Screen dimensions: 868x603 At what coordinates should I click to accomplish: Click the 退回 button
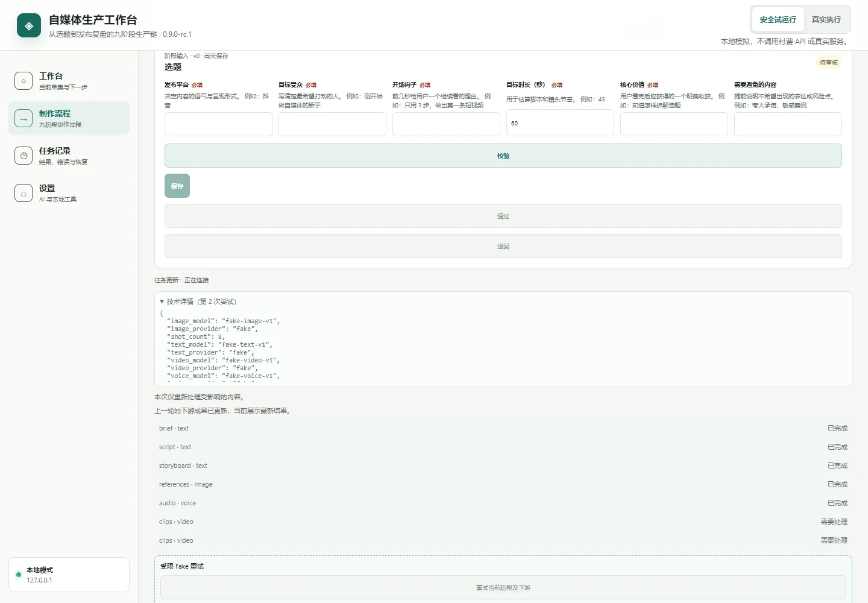click(503, 246)
